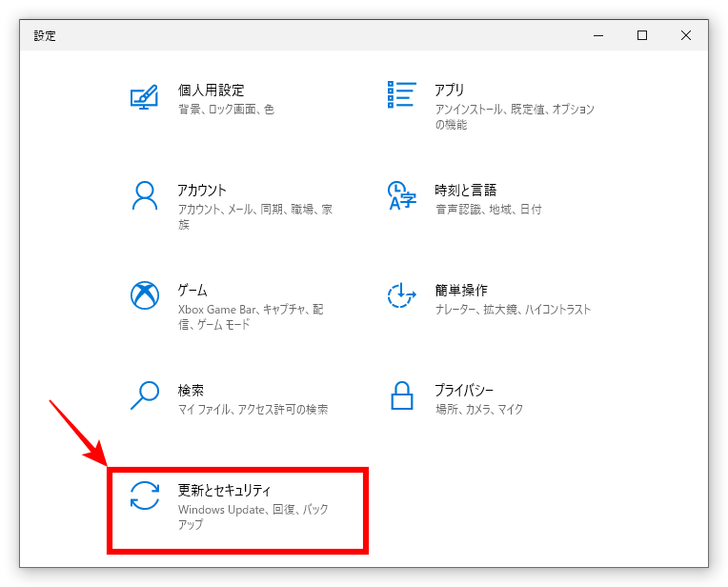Minimize the 設定 window

(x=598, y=35)
